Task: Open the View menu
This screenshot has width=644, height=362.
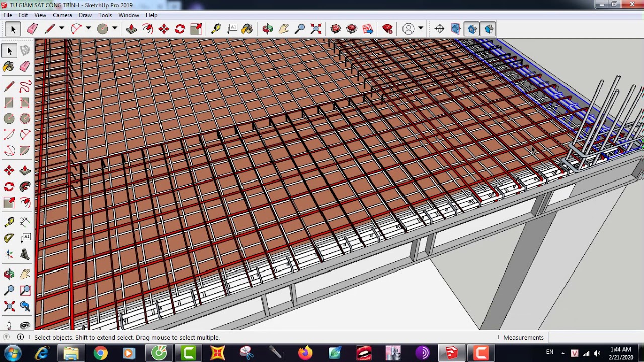Action: pos(40,15)
